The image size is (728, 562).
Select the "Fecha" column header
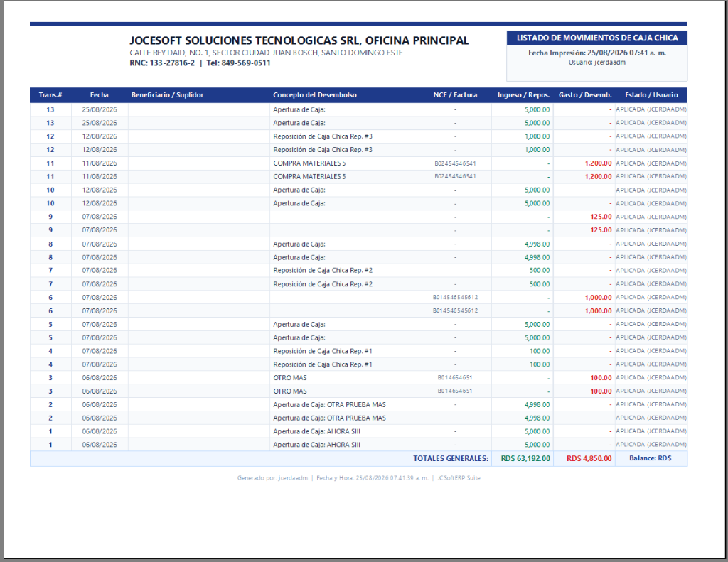tap(100, 95)
